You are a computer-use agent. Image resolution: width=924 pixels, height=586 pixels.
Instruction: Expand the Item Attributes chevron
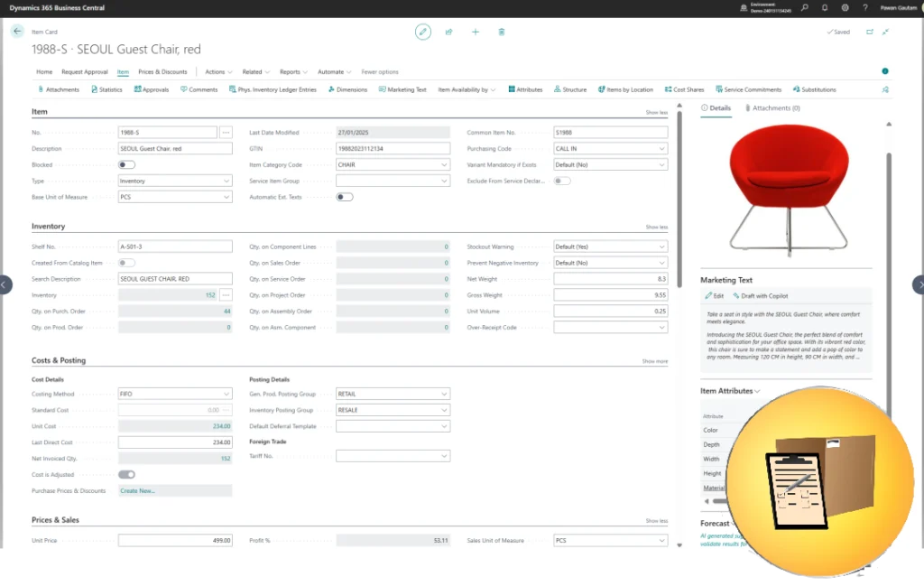pos(757,392)
